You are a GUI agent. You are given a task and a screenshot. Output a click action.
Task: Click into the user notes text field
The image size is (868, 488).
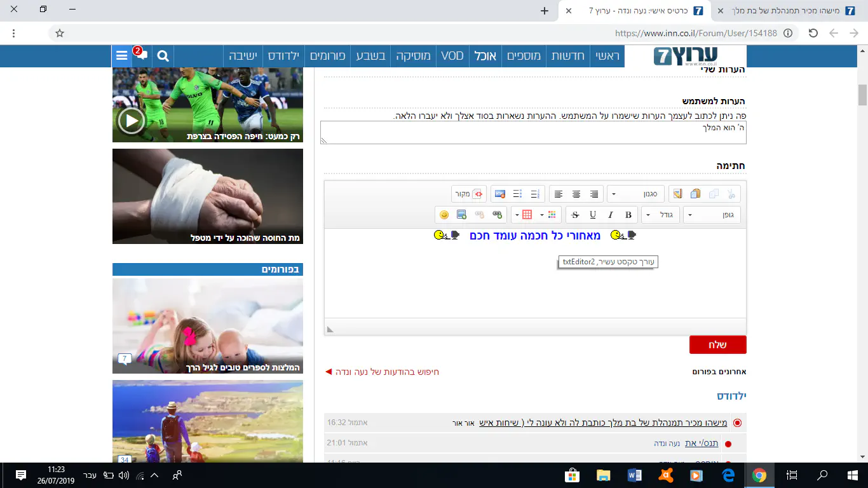point(532,132)
